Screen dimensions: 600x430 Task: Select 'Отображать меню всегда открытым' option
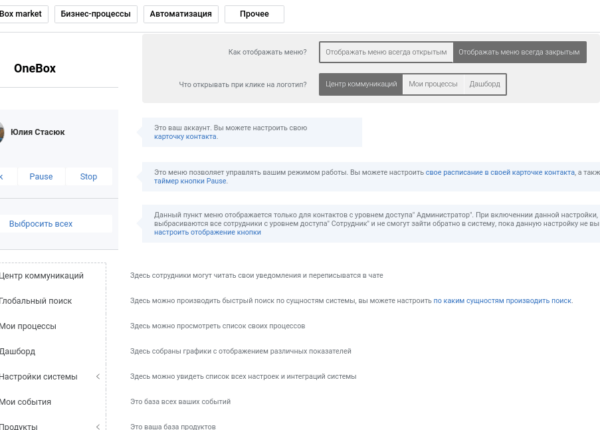[386, 52]
